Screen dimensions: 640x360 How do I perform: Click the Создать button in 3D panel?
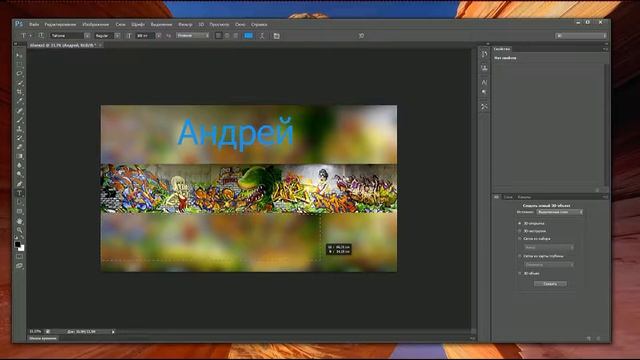tap(550, 284)
